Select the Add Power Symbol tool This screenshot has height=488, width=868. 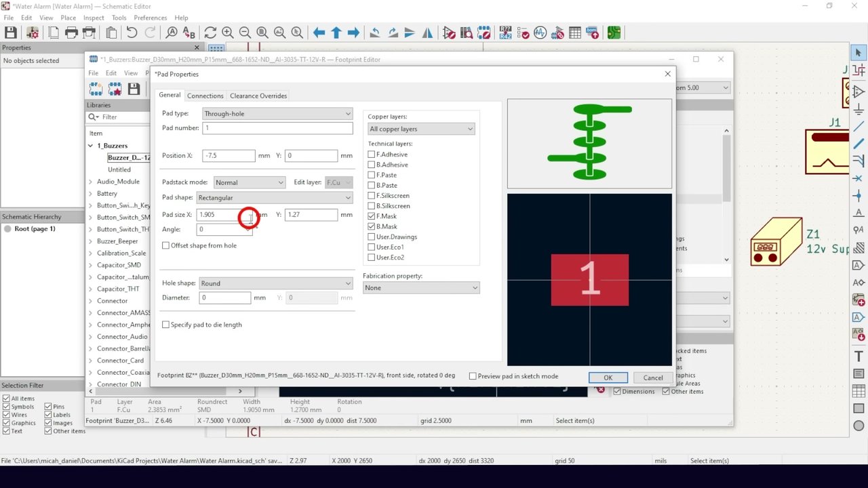(x=859, y=109)
